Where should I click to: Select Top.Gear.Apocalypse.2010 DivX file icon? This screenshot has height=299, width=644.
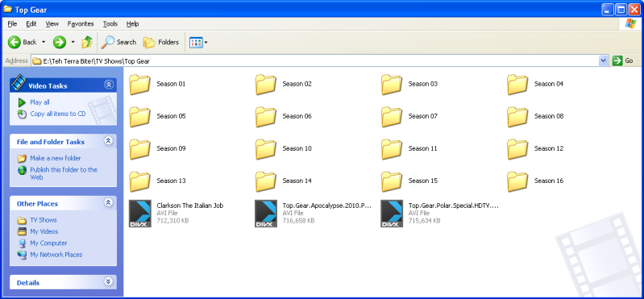[x=266, y=214]
